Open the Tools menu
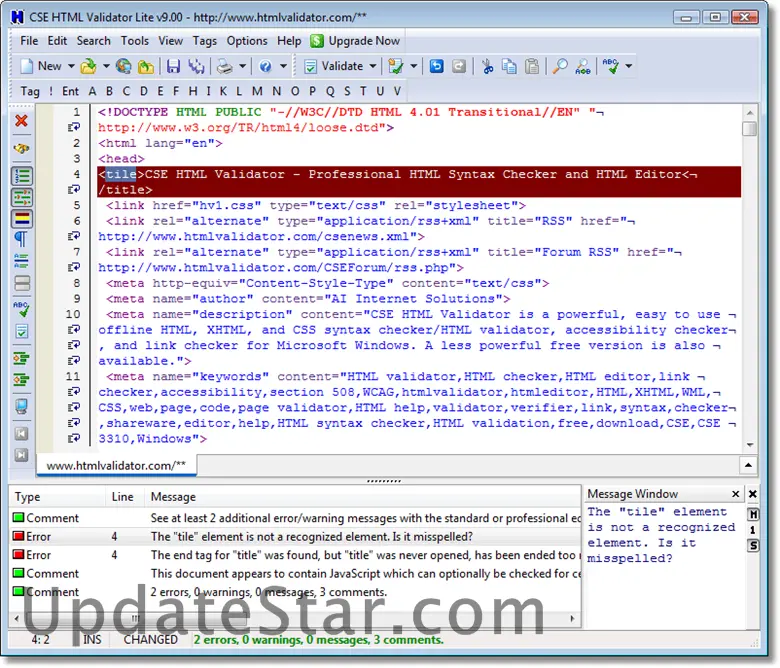This screenshot has width=780, height=668. pos(135,41)
